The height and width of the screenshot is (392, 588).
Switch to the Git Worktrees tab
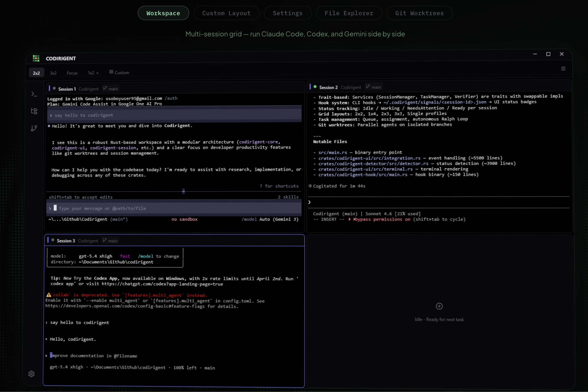419,13
